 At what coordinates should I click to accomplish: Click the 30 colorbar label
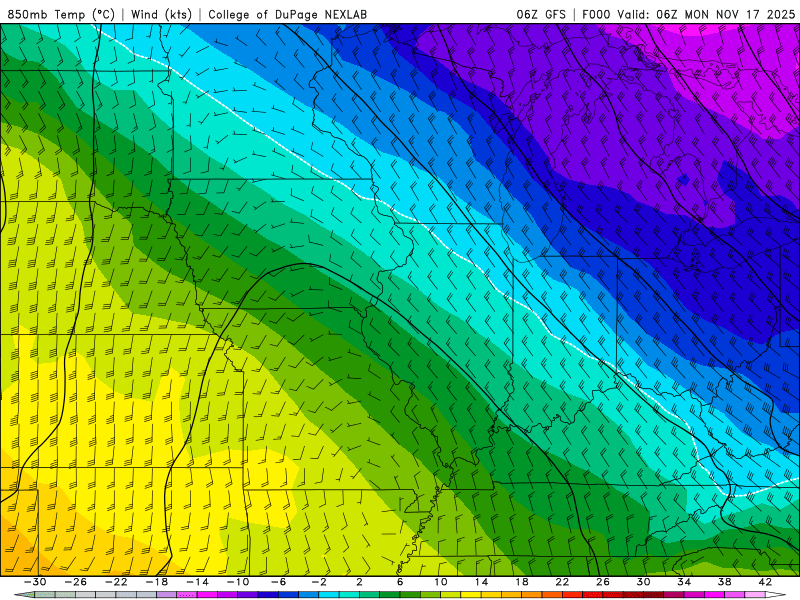point(643,582)
